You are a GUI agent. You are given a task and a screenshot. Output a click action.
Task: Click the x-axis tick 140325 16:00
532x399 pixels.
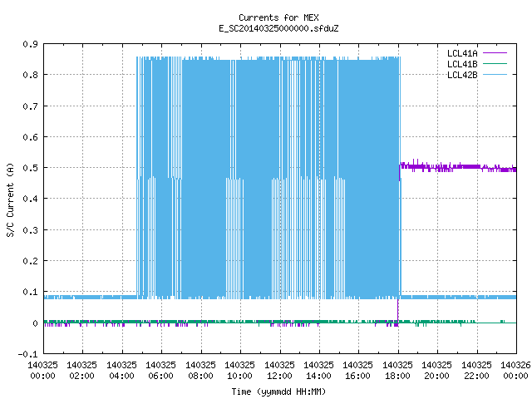click(357, 371)
